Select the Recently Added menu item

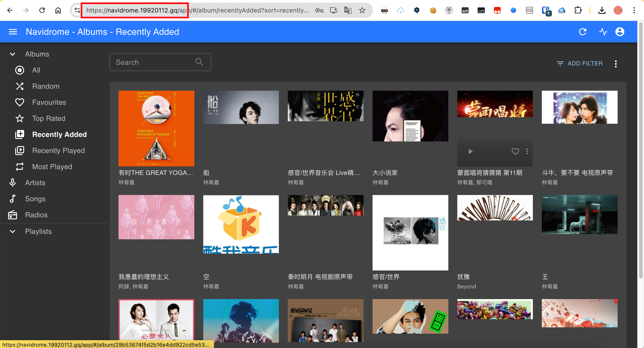point(59,134)
